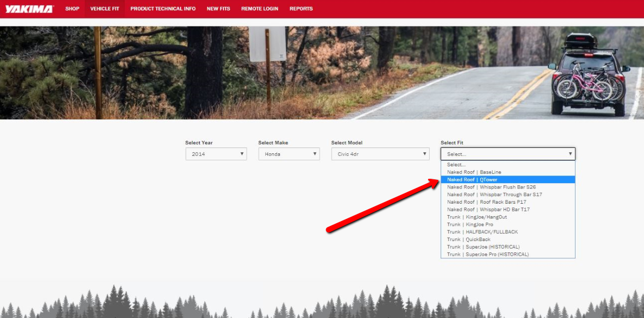This screenshot has height=318, width=644.
Task: Select Trunk | KingJoe Pro option
Action: (x=508, y=224)
